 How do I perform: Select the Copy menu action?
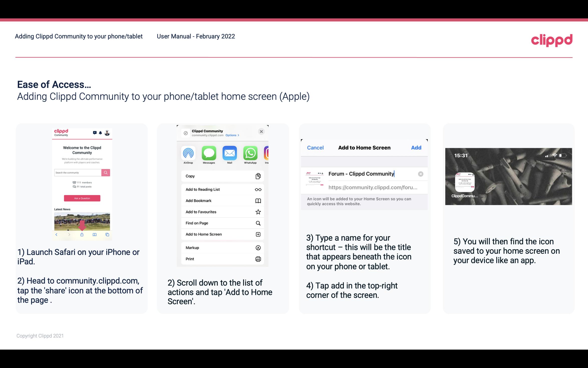click(x=222, y=175)
